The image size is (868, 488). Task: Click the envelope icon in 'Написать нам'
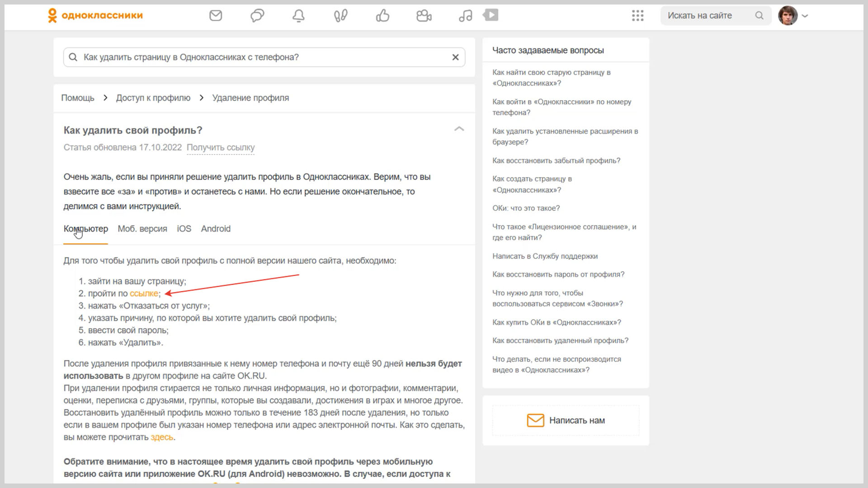tap(536, 421)
